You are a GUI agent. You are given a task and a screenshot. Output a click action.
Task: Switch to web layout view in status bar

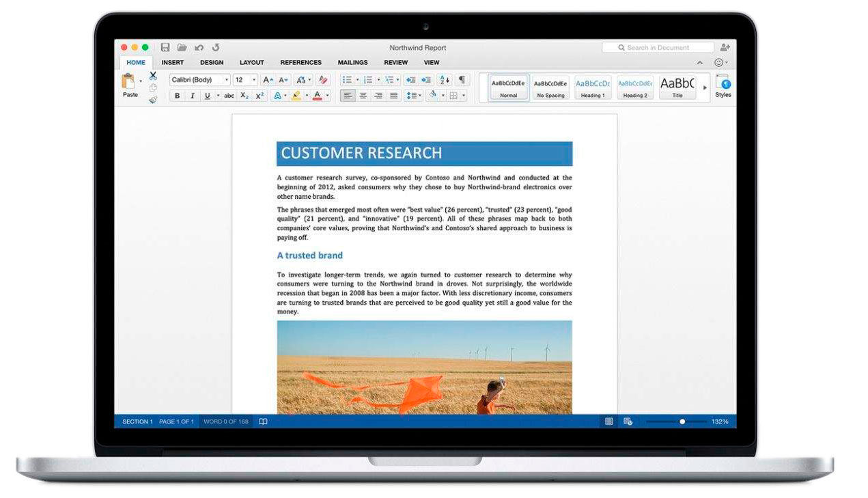628,421
